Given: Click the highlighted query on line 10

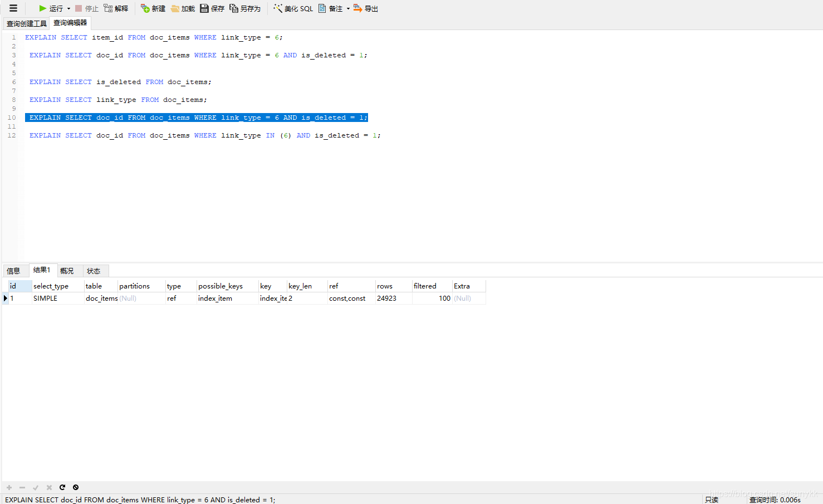Looking at the screenshot, I should [197, 118].
